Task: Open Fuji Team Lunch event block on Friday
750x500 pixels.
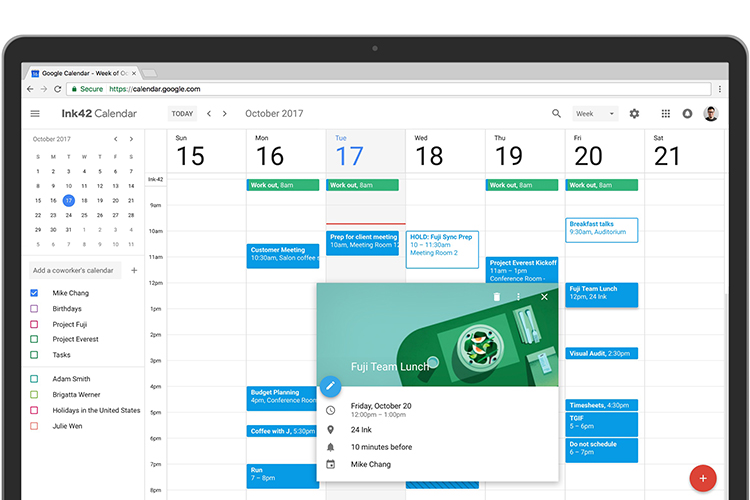Action: pos(602,295)
